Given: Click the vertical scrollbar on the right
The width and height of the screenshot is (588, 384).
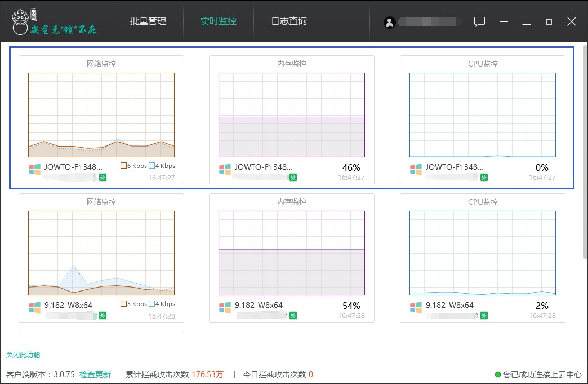Looking at the screenshot, I should 584,141.
